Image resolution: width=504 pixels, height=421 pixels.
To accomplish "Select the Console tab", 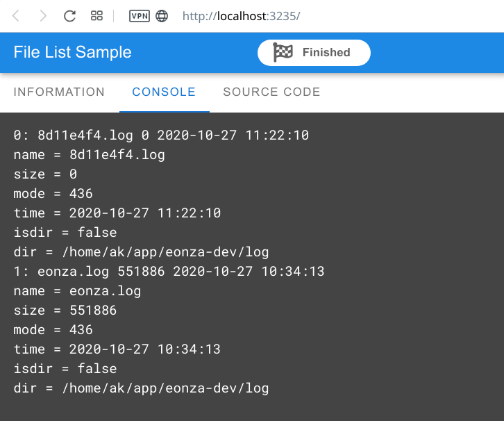I will point(164,92).
